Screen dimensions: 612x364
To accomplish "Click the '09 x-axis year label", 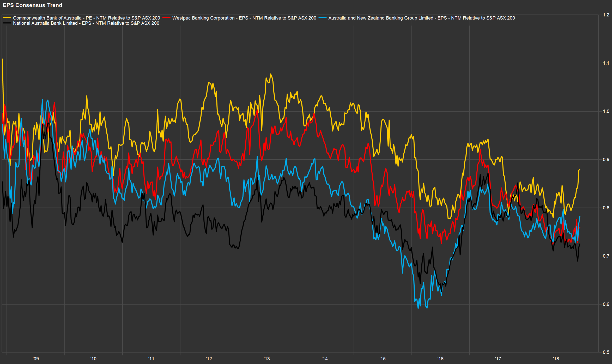I will click(x=36, y=359).
